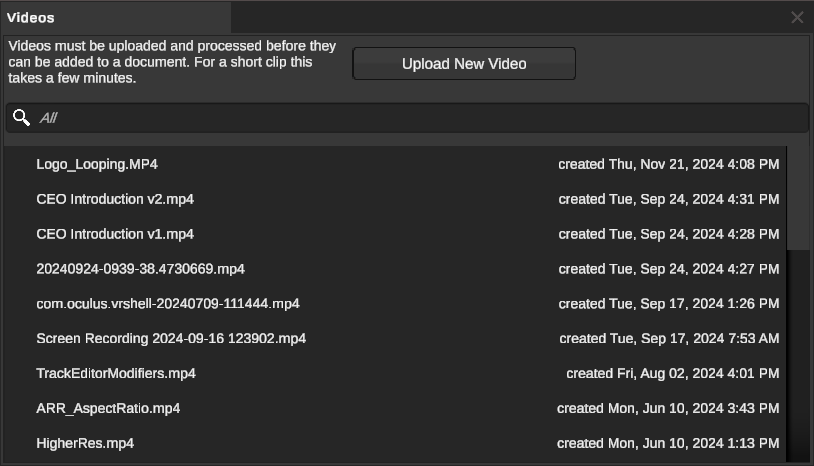Viewport: 814px width, 466px height.
Task: Click the Upload New Video button
Action: click(464, 64)
